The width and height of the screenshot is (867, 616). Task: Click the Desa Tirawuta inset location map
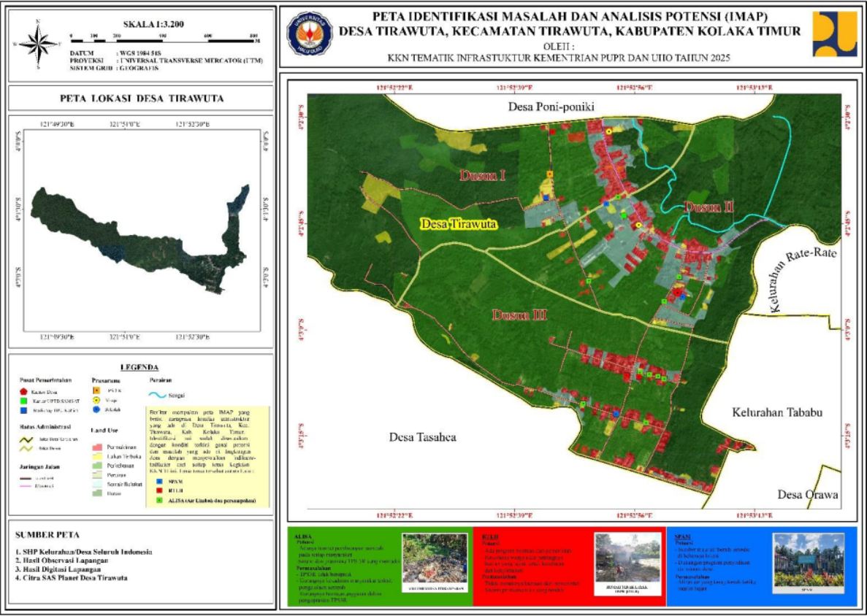pyautogui.click(x=138, y=234)
